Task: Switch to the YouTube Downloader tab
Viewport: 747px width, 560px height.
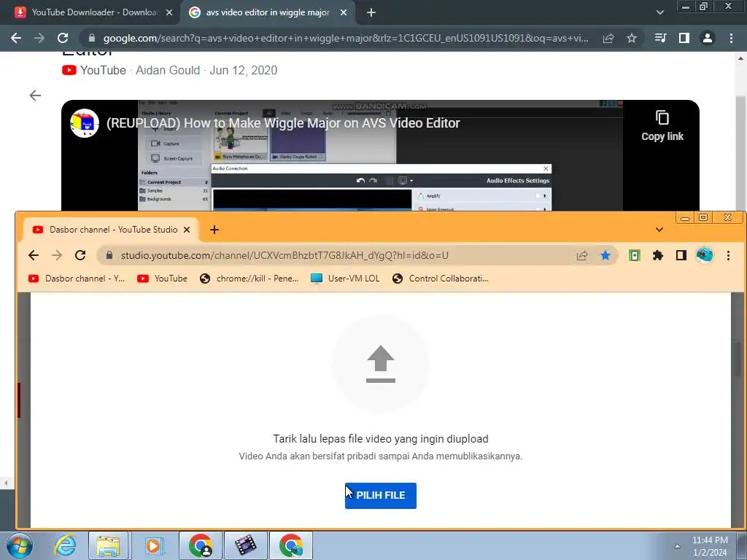Action: click(x=94, y=12)
